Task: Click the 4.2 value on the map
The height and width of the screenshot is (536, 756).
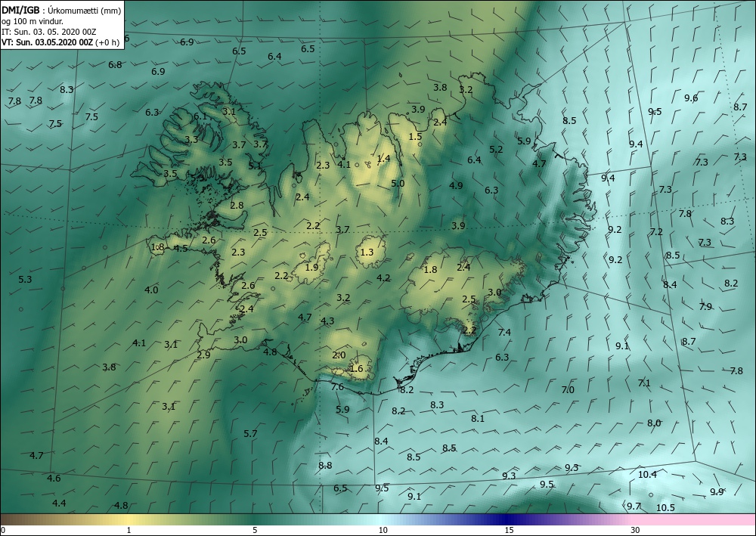Action: 383,277
